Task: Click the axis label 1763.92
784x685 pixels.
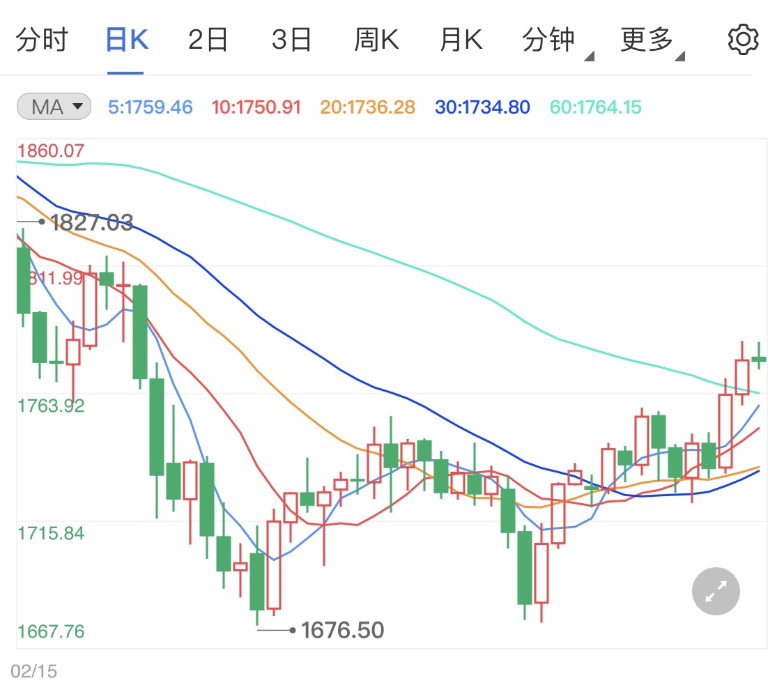Action: coord(50,406)
